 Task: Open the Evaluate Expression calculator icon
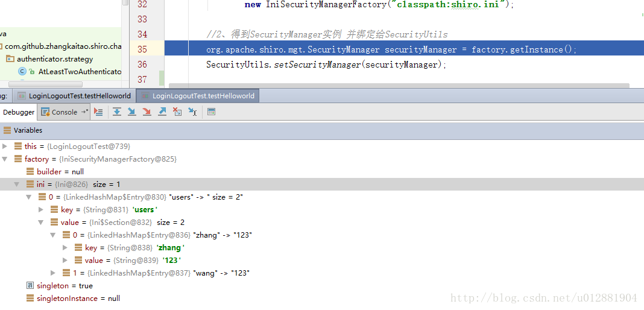pyautogui.click(x=211, y=112)
